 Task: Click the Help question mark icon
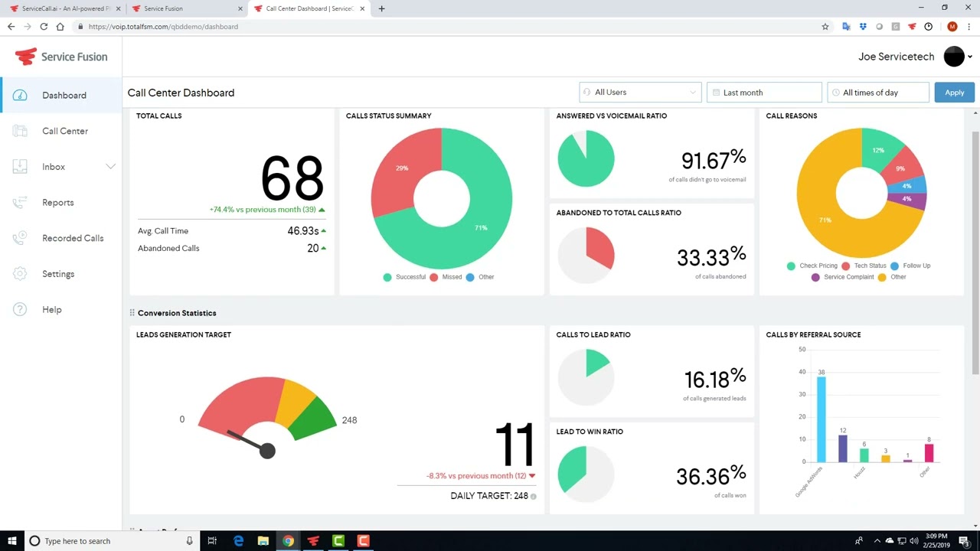coord(20,310)
